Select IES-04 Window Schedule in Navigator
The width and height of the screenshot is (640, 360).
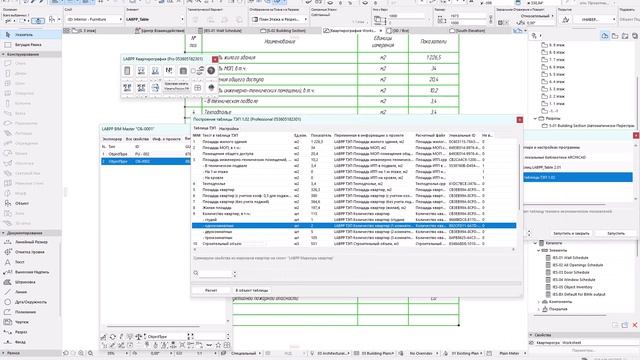click(x=573, y=280)
